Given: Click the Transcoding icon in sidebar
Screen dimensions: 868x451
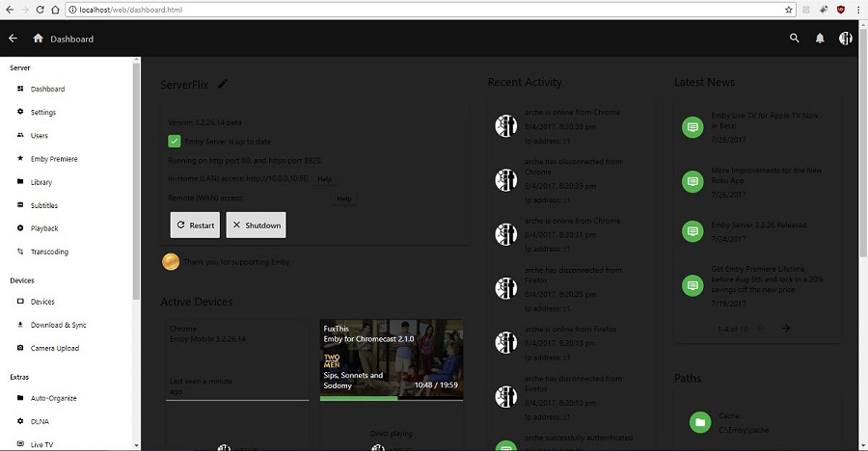Looking at the screenshot, I should [x=20, y=252].
